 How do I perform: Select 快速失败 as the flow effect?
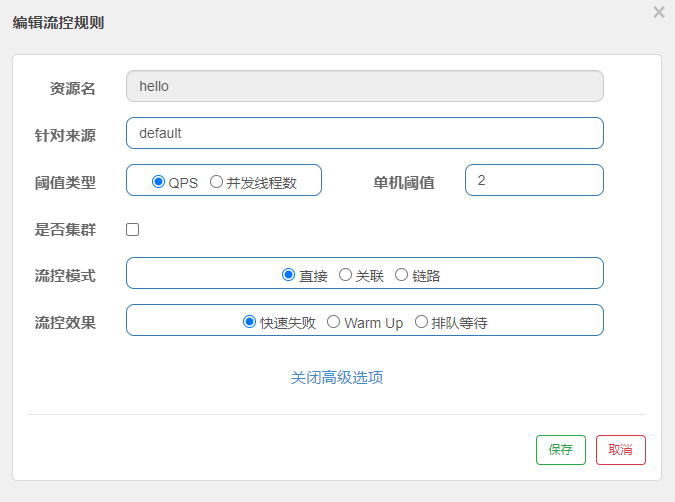(x=250, y=322)
